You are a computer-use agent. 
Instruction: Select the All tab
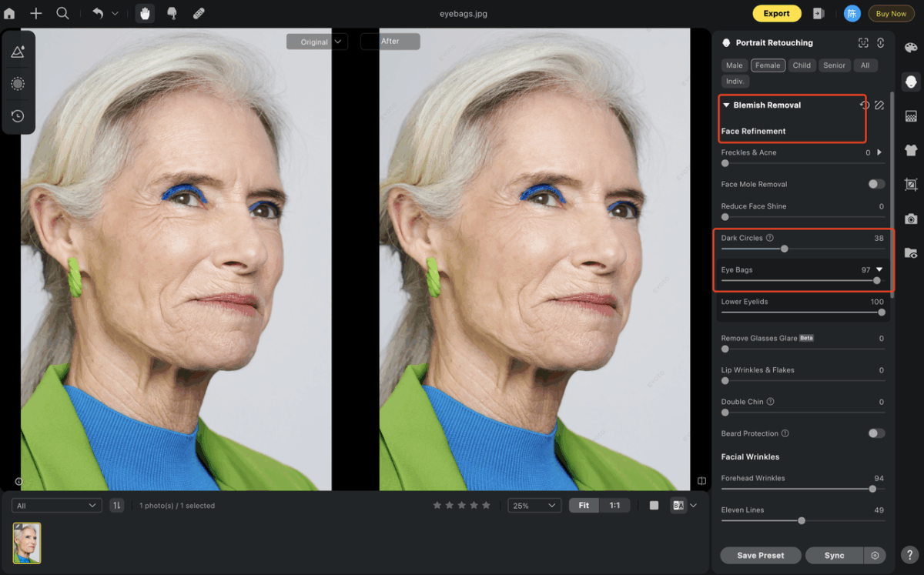(x=865, y=65)
